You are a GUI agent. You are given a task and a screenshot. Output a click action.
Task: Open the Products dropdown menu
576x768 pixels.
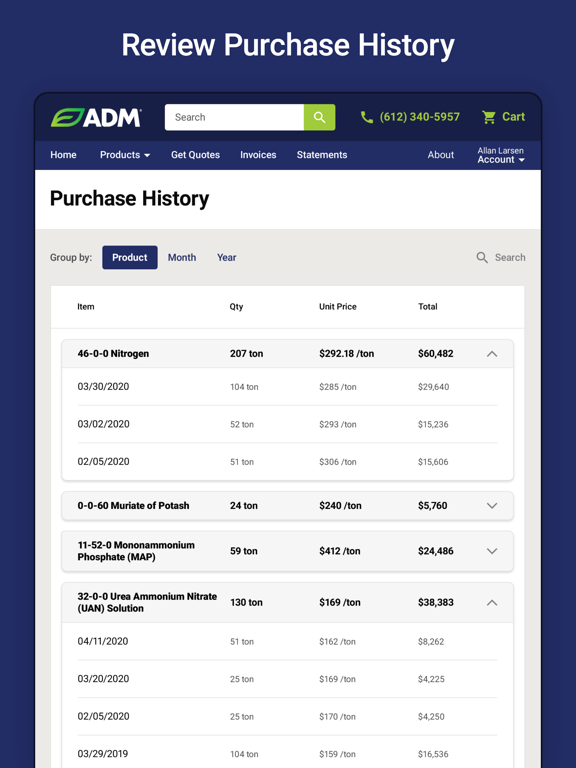pyautogui.click(x=125, y=155)
